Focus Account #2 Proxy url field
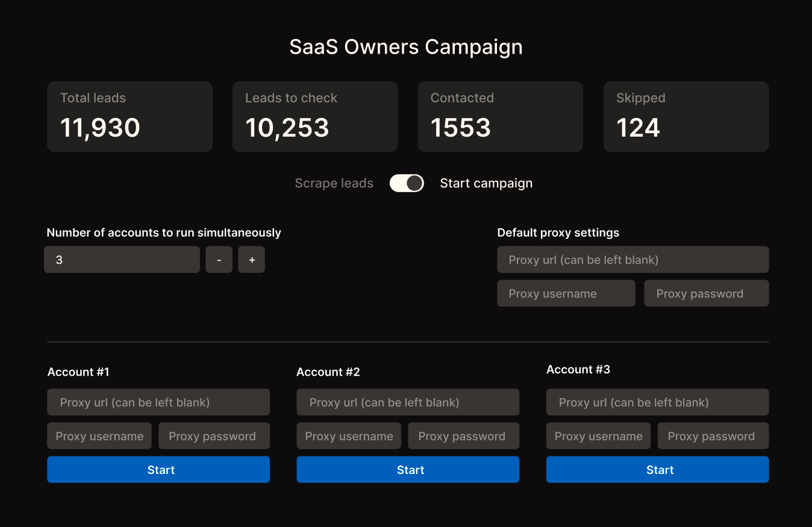 tap(408, 402)
